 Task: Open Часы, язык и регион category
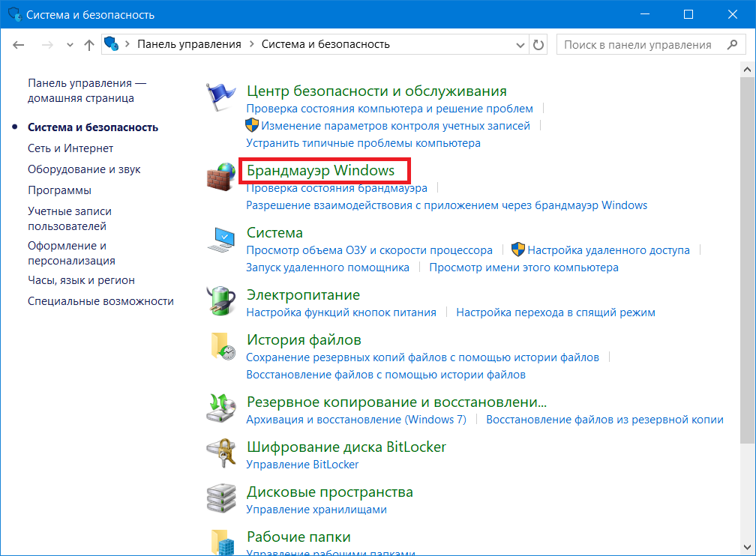[81, 280]
